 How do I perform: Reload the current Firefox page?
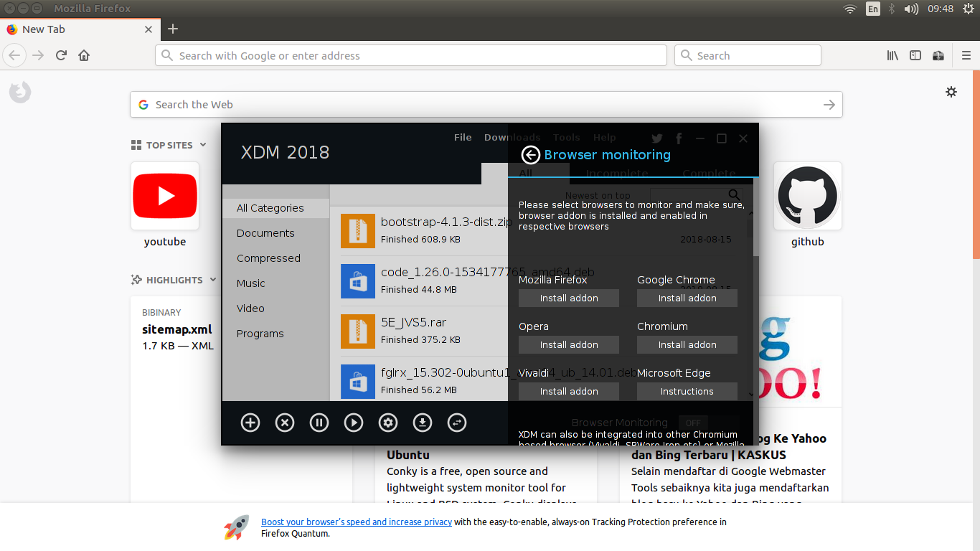[x=62, y=55]
